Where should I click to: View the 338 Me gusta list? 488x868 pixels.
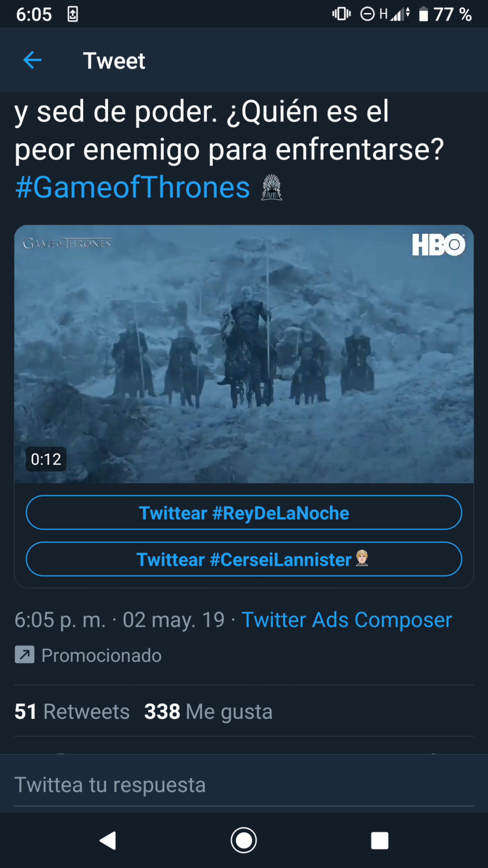coord(208,711)
